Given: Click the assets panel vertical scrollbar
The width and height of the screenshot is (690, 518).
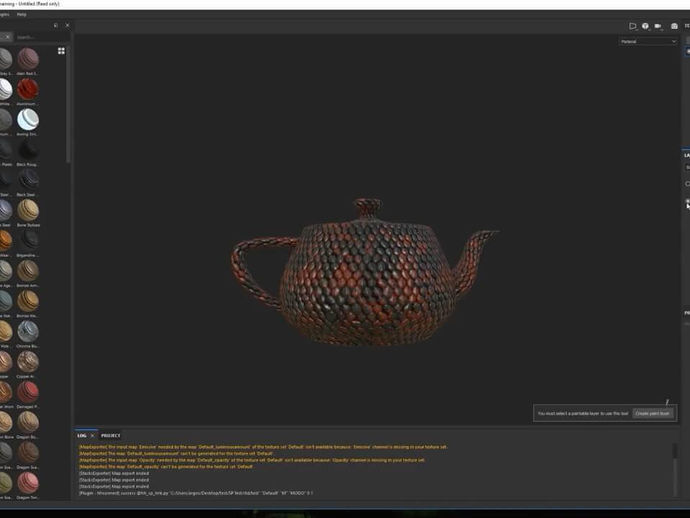Looking at the screenshot, I should point(68,106).
